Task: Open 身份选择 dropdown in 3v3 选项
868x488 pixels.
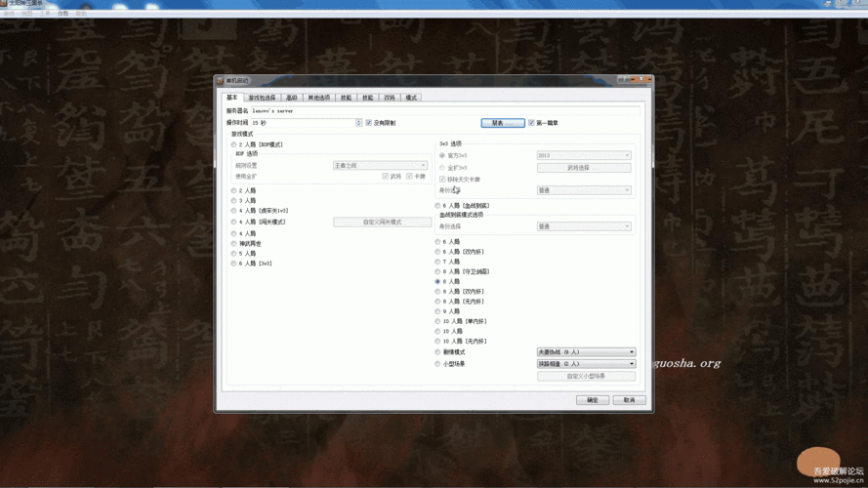Action: pos(584,190)
